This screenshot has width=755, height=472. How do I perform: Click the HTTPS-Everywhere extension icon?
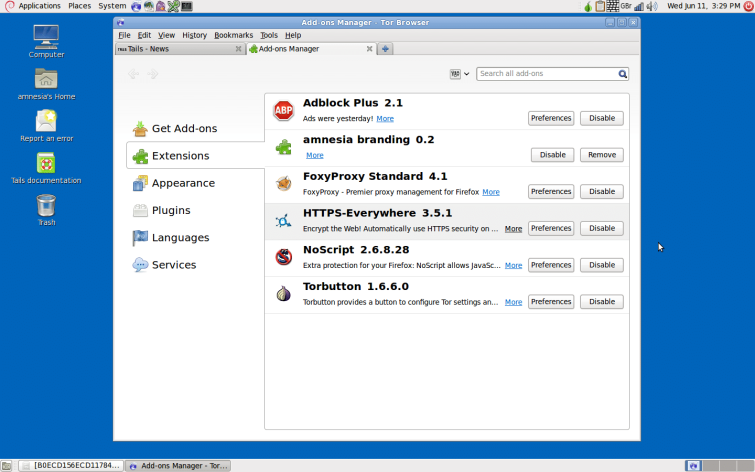click(284, 221)
